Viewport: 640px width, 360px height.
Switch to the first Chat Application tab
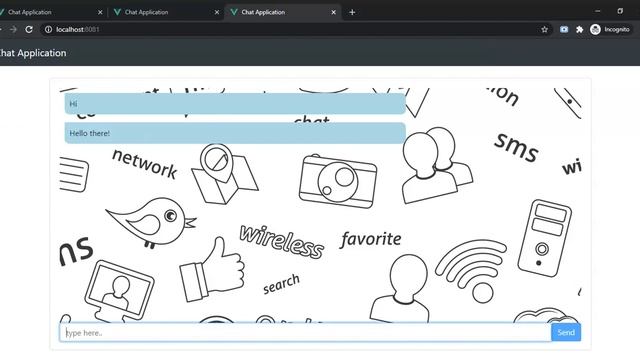tap(50, 12)
